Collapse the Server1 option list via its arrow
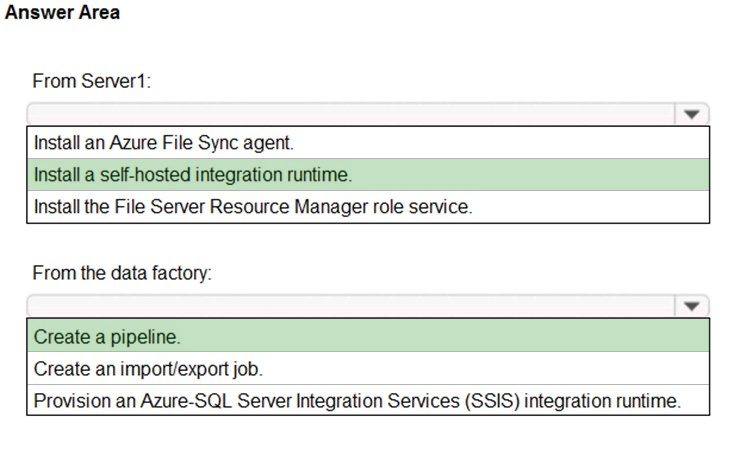The image size is (740, 462). 691,114
